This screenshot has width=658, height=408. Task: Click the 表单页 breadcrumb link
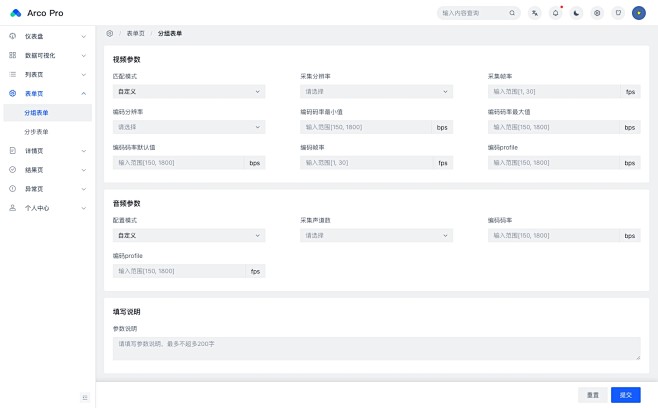136,33
